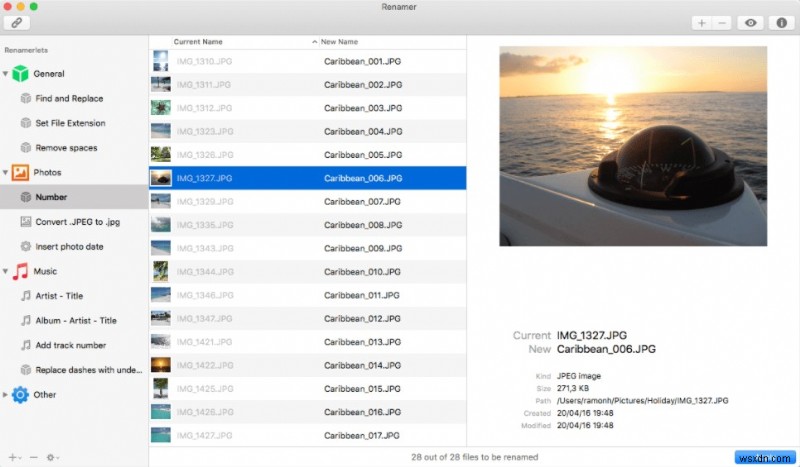Click the Set File Extension cube icon
Viewport: 800px width, 467px height.
coord(26,123)
